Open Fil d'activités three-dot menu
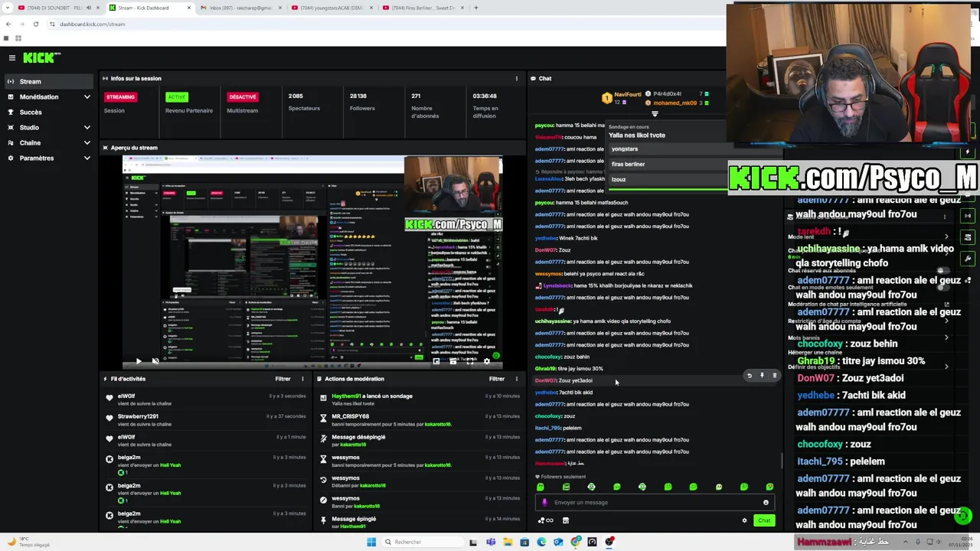This screenshot has height=551, width=980. 302,379
